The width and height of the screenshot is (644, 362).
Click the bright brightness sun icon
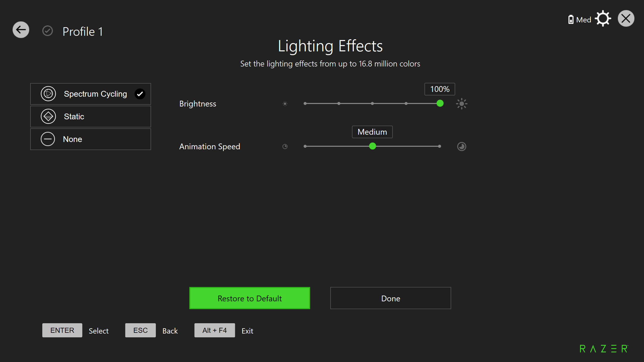pos(462,104)
